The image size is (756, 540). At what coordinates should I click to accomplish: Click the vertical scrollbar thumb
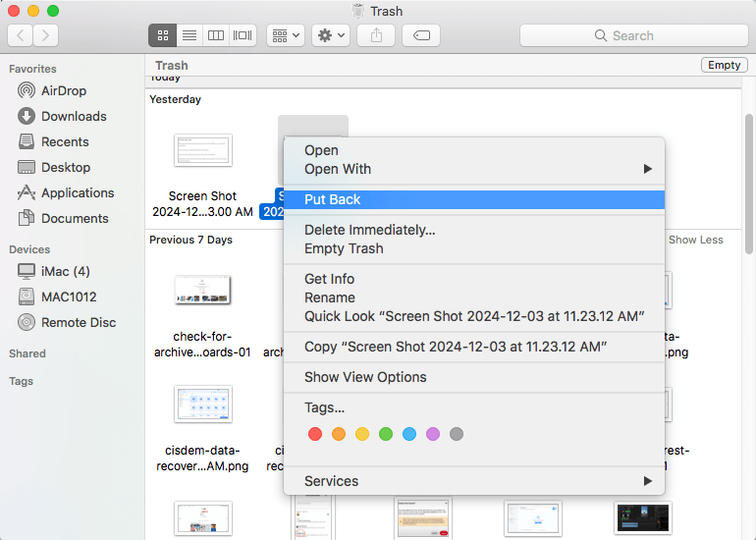tap(749, 184)
